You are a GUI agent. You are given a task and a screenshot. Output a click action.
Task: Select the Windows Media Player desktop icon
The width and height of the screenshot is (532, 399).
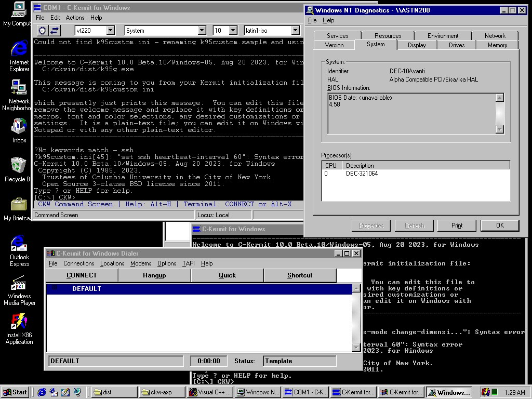tap(19, 290)
